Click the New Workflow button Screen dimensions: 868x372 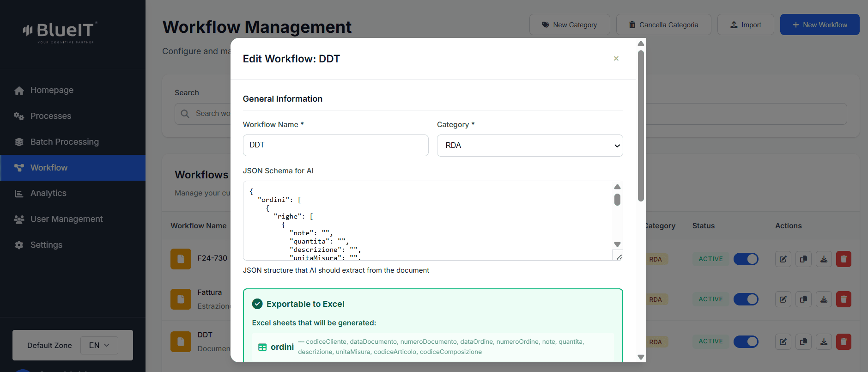(820, 24)
